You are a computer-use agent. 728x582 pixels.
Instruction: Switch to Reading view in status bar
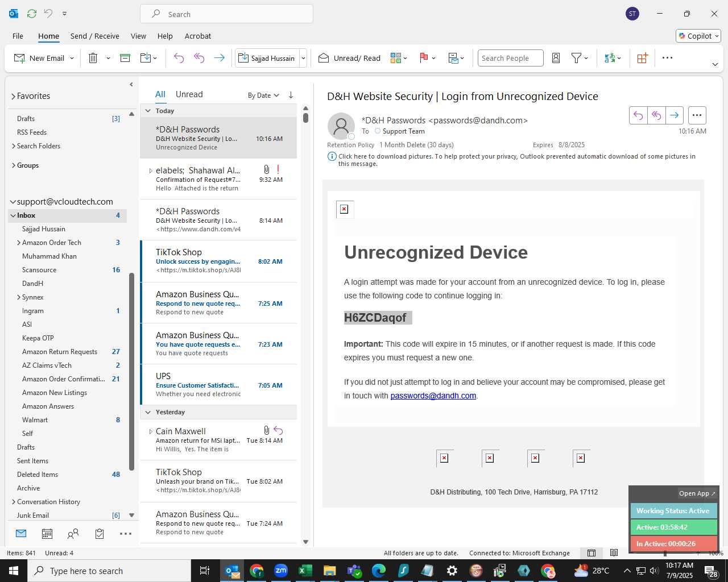pyautogui.click(x=614, y=553)
